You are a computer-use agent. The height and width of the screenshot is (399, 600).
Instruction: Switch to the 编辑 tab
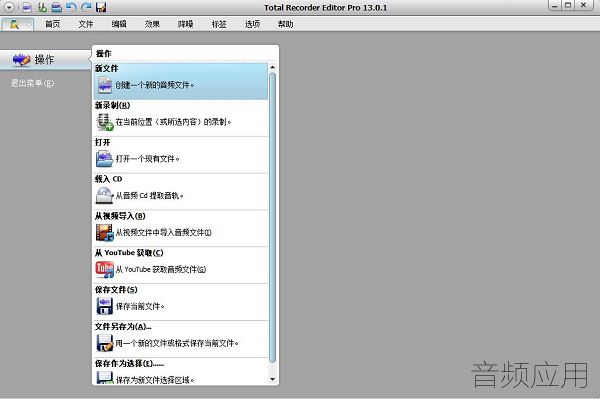tap(119, 24)
